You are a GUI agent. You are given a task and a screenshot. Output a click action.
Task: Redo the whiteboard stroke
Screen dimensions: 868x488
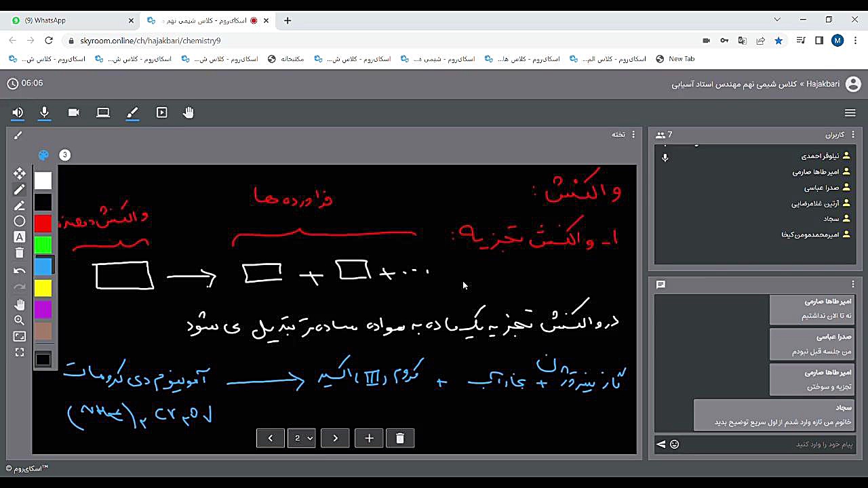pos(20,287)
